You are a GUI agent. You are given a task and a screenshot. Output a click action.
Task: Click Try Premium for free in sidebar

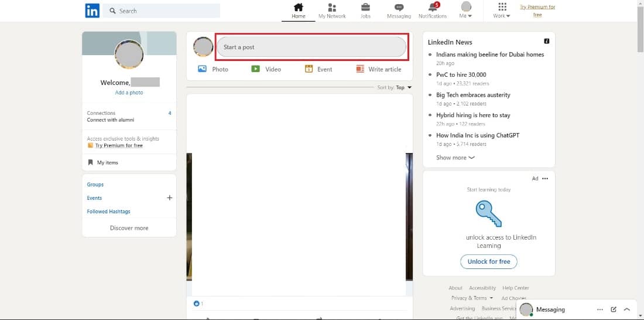119,145
